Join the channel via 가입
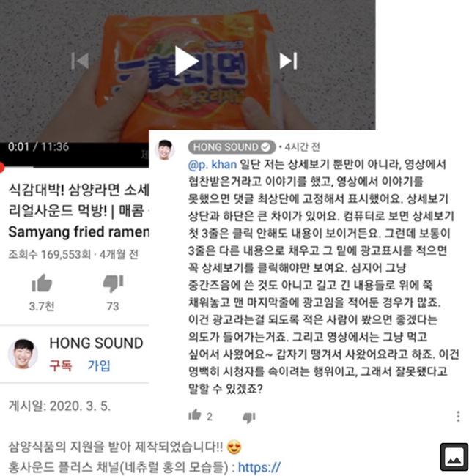This screenshot has height=476, width=469. (x=99, y=365)
